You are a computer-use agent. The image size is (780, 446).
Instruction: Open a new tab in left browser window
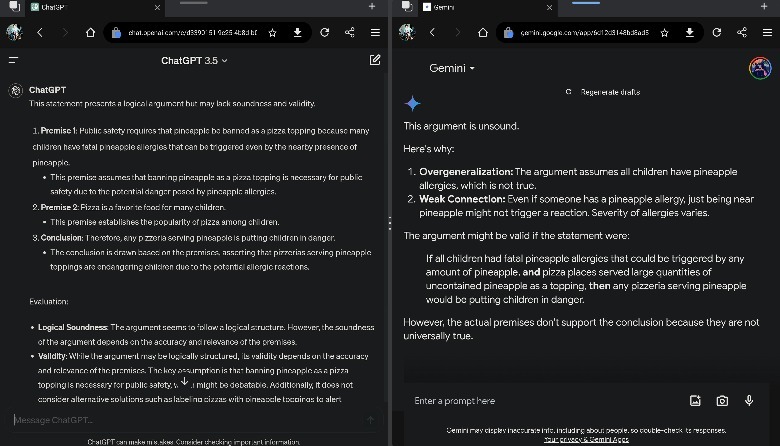372,6
